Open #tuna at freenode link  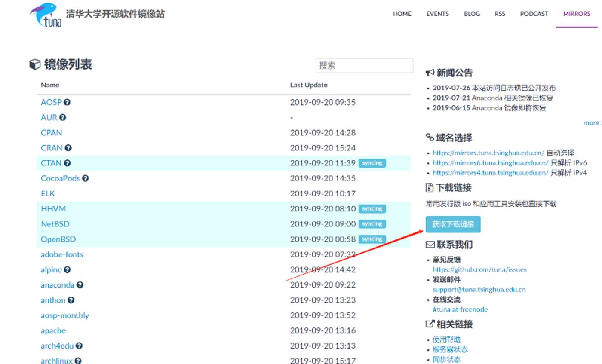460,309
